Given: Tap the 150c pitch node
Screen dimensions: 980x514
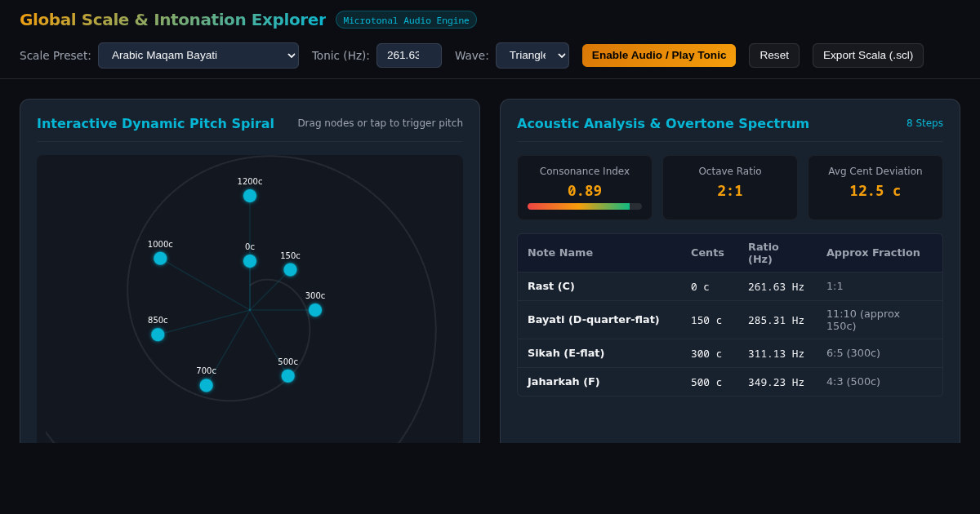Looking at the screenshot, I should (x=290, y=270).
